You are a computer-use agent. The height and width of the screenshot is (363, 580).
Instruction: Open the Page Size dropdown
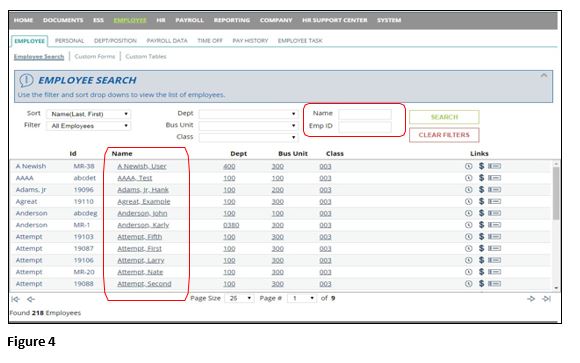pyautogui.click(x=239, y=298)
